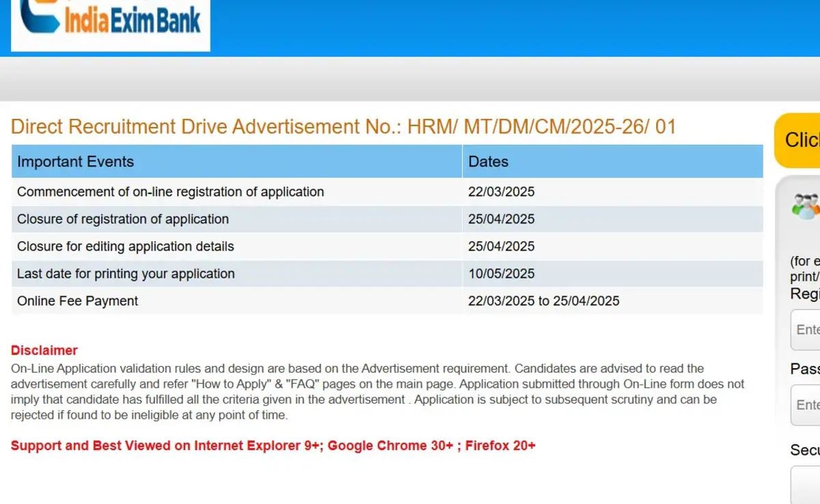Click the Closure of registration of application row

coord(123,219)
